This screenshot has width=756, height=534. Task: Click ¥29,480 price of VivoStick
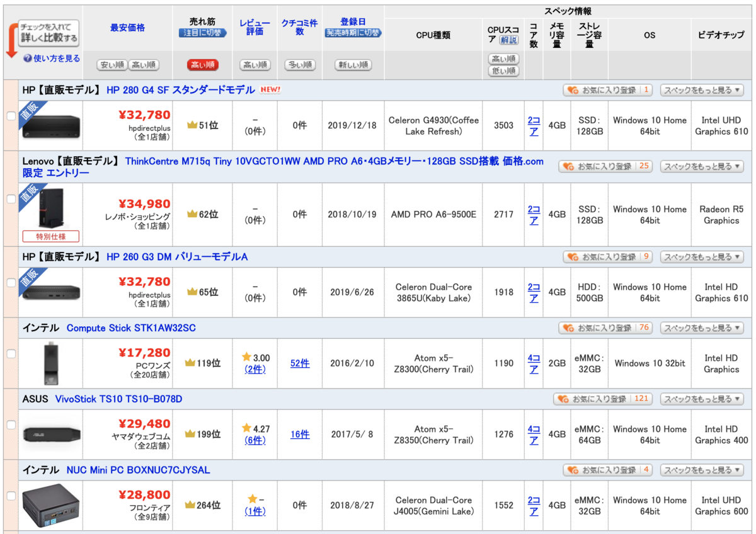[144, 424]
